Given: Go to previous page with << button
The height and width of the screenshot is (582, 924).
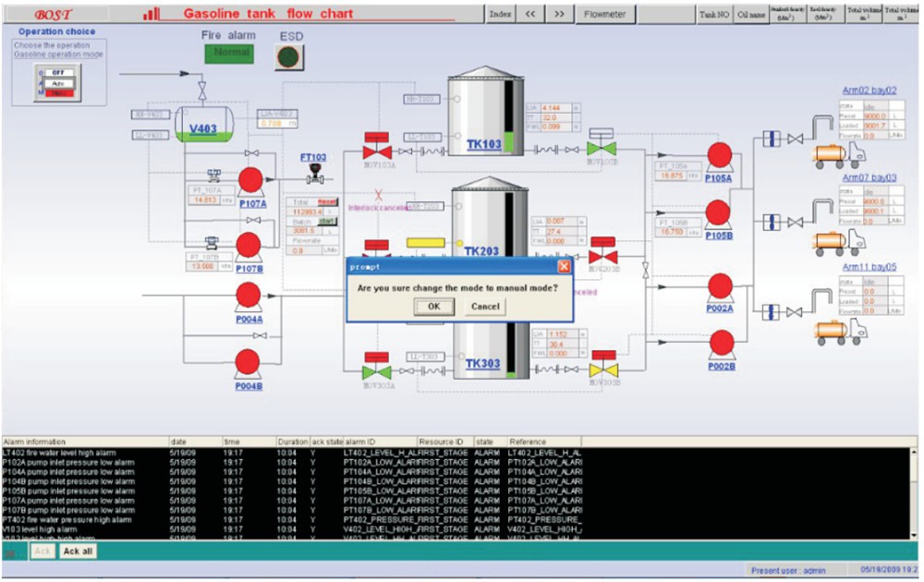Looking at the screenshot, I should 530,14.
